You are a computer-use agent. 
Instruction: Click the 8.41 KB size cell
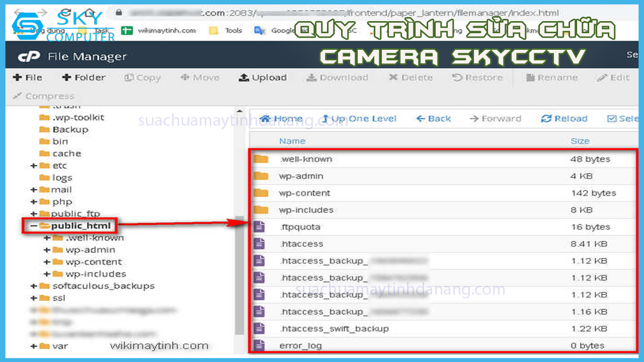pyautogui.click(x=589, y=244)
